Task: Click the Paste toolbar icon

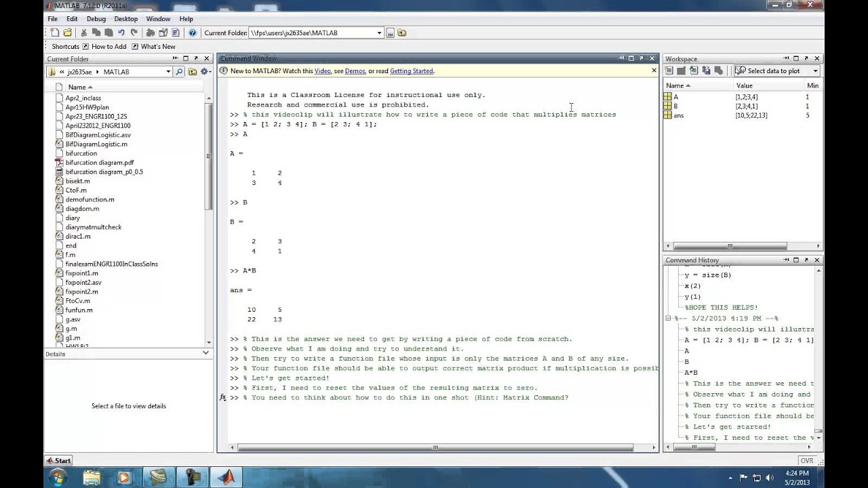Action: click(x=108, y=33)
